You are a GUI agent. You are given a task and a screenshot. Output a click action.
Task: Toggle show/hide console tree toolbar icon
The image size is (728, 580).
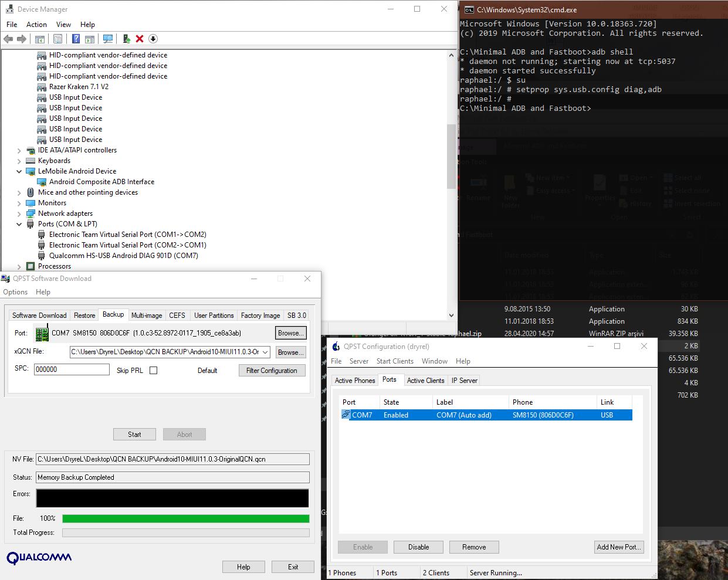[39, 39]
